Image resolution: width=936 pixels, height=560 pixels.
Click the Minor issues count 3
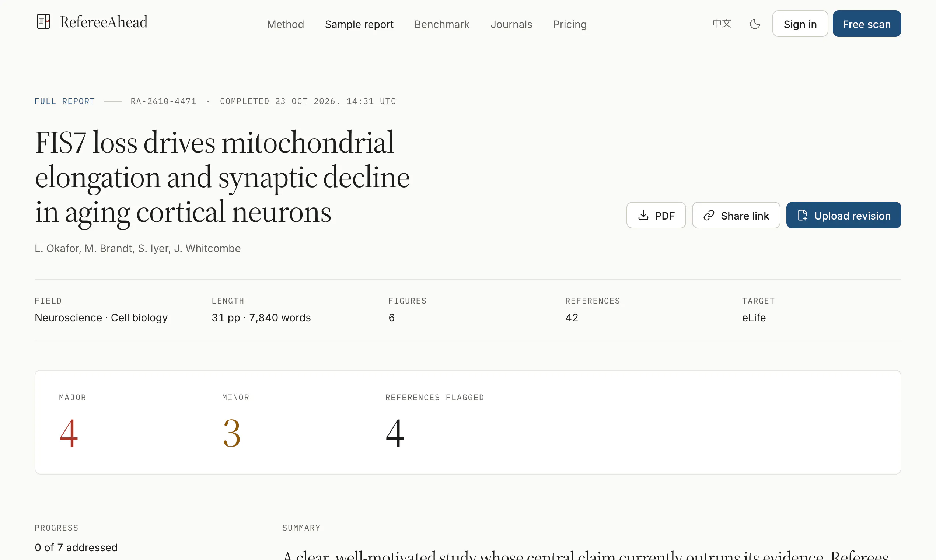[231, 433]
